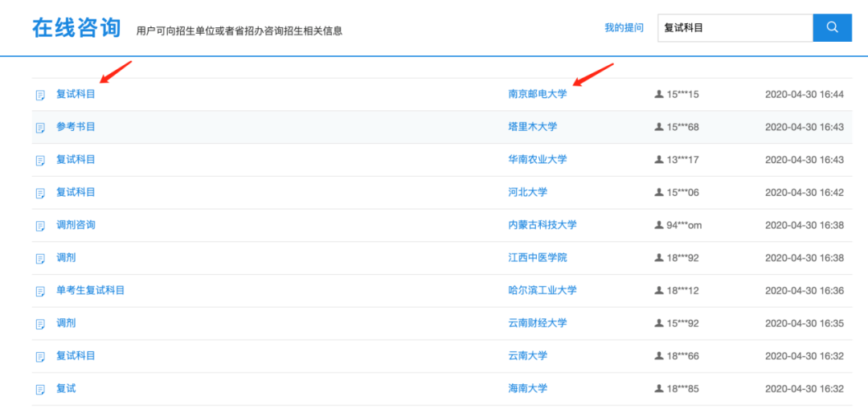Click the document icon beside 复试 for 海南大学
The image size is (868, 413).
40,390
